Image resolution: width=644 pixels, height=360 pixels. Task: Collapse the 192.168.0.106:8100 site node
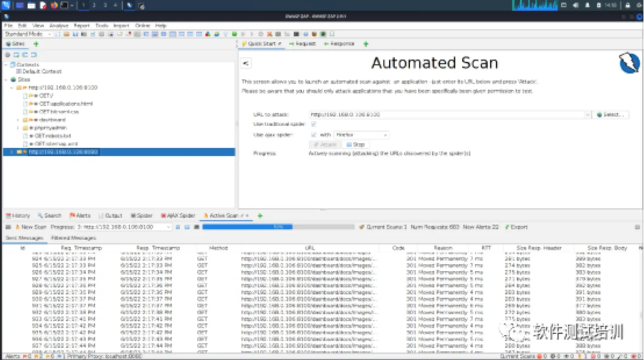point(11,87)
